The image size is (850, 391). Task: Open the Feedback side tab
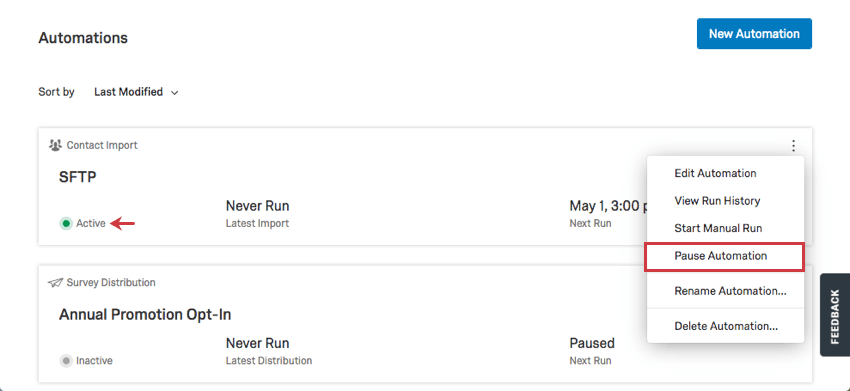[x=835, y=315]
